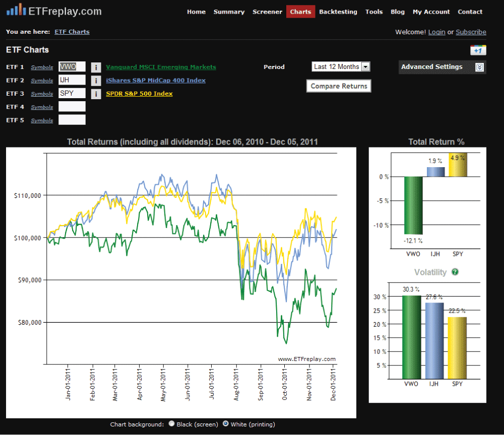Click the Login link
This screenshot has height=435, width=504.
click(x=436, y=32)
